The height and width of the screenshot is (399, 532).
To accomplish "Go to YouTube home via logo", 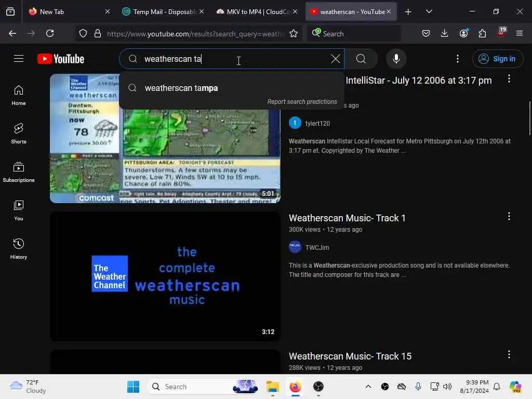I will click(x=61, y=59).
